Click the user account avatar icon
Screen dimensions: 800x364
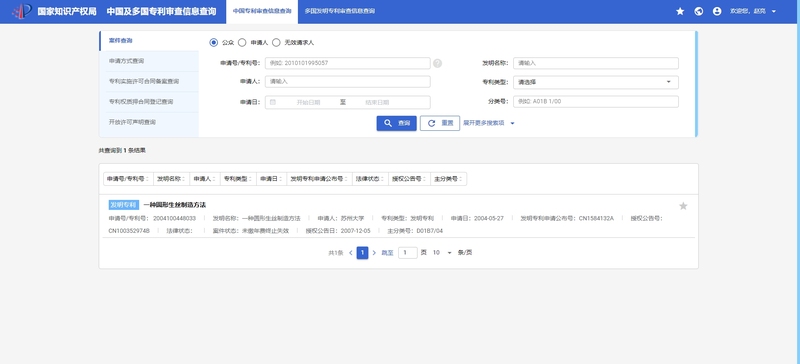coord(717,11)
